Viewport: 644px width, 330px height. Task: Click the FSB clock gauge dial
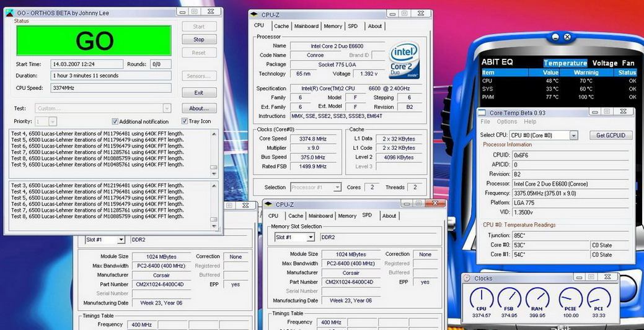[x=509, y=298]
